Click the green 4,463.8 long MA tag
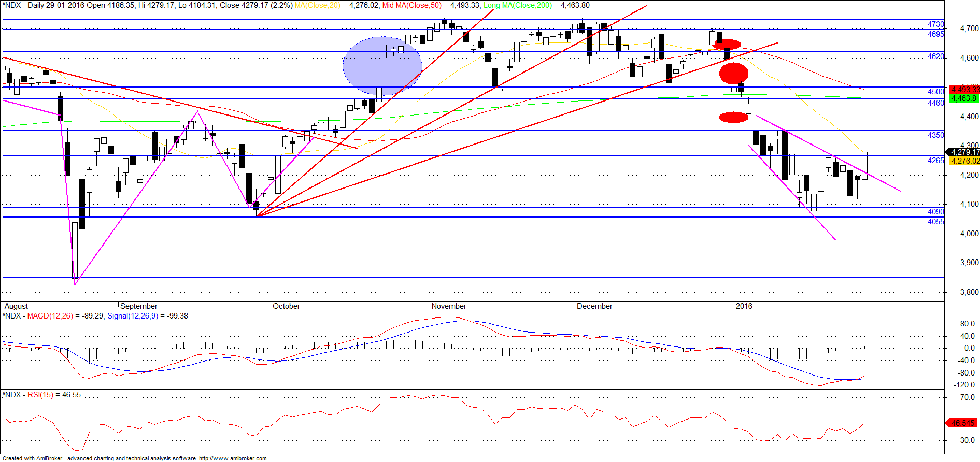Screen dimensions: 980x462 click(963, 98)
